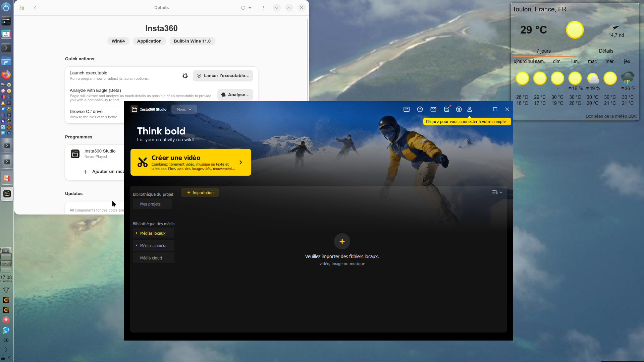Click Ajouter un raccourci with plus sign
The image size is (644, 362).
[x=104, y=172]
